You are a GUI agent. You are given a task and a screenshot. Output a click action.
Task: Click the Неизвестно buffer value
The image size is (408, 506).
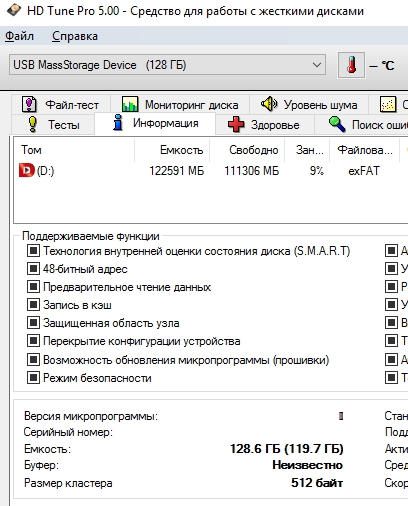point(308,465)
